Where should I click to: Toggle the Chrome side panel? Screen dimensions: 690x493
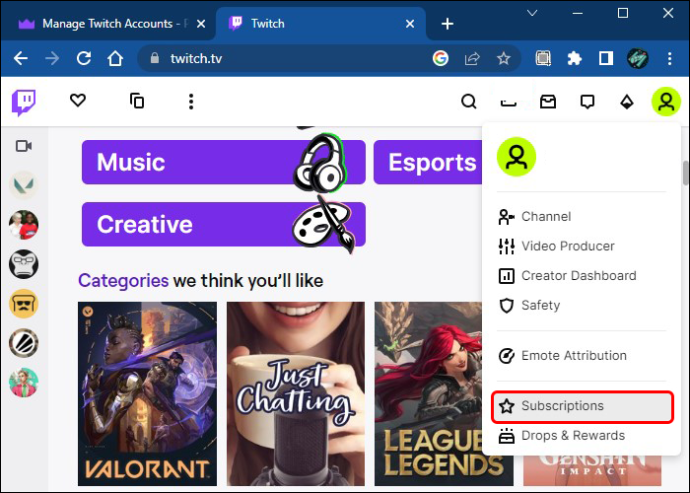click(x=606, y=58)
